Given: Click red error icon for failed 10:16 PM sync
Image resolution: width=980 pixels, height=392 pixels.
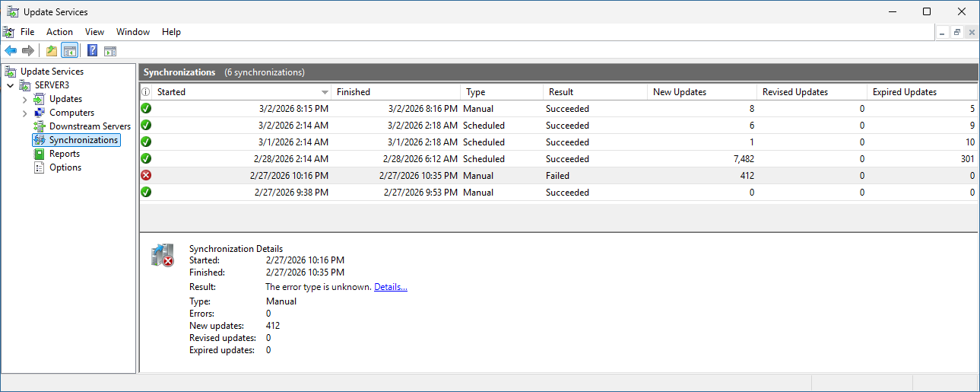Looking at the screenshot, I should [146, 176].
